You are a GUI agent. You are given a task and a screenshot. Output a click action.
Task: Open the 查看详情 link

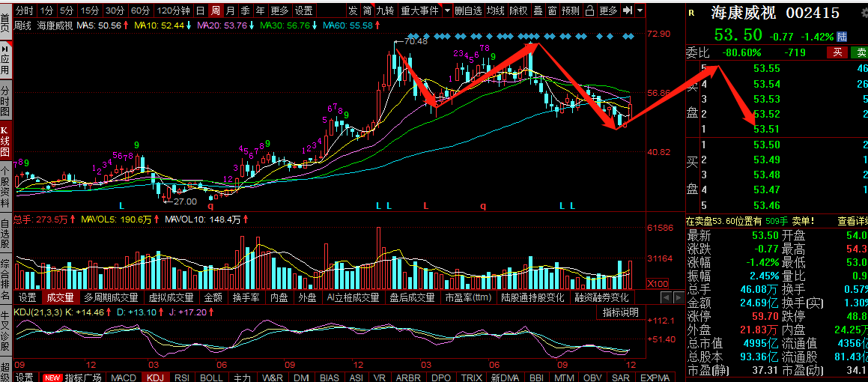pos(852,221)
